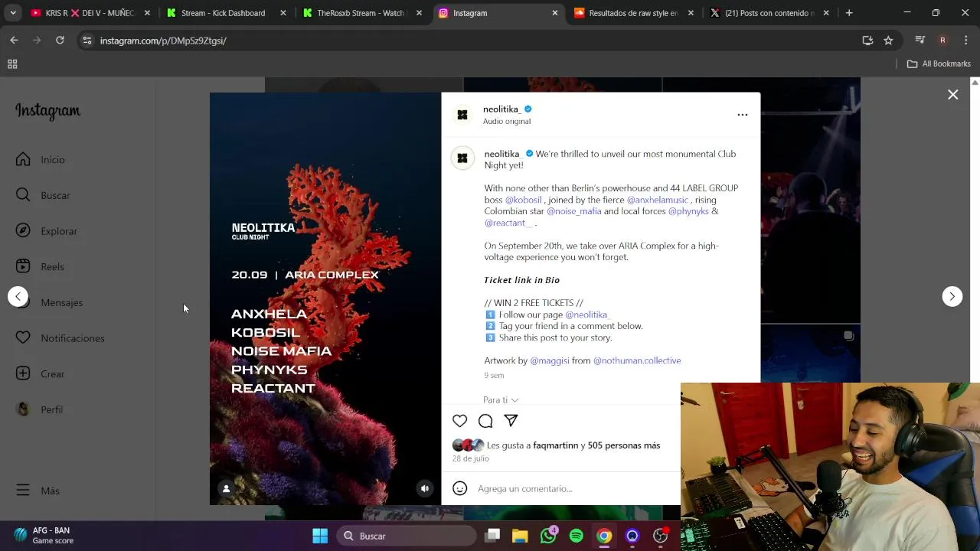Screen dimensions: 980x551
Task: Share the post with the paper plane icon
Action: coord(511,421)
